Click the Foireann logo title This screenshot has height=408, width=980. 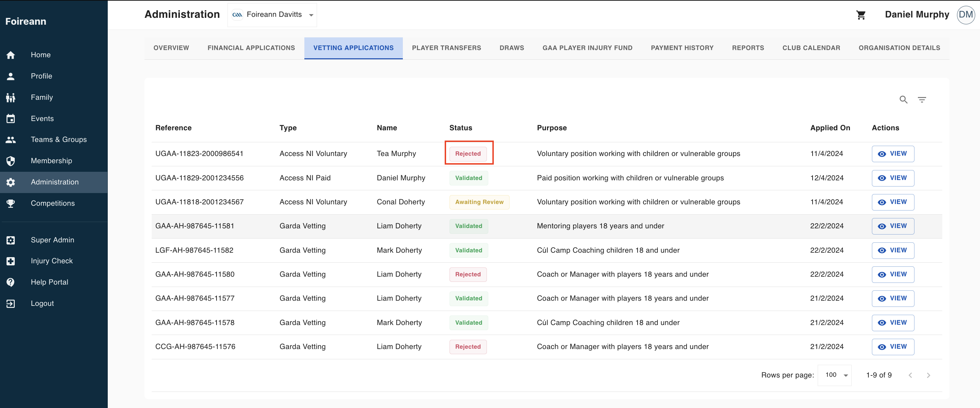tap(25, 21)
